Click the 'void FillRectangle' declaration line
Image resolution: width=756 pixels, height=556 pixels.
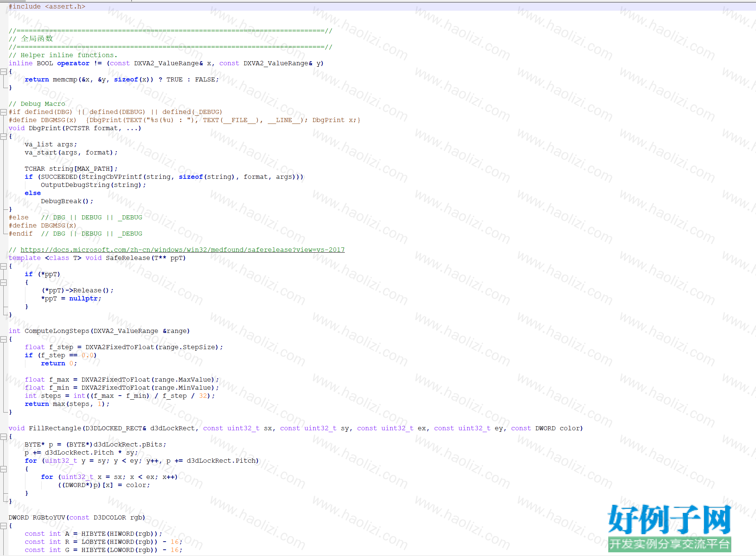296,428
